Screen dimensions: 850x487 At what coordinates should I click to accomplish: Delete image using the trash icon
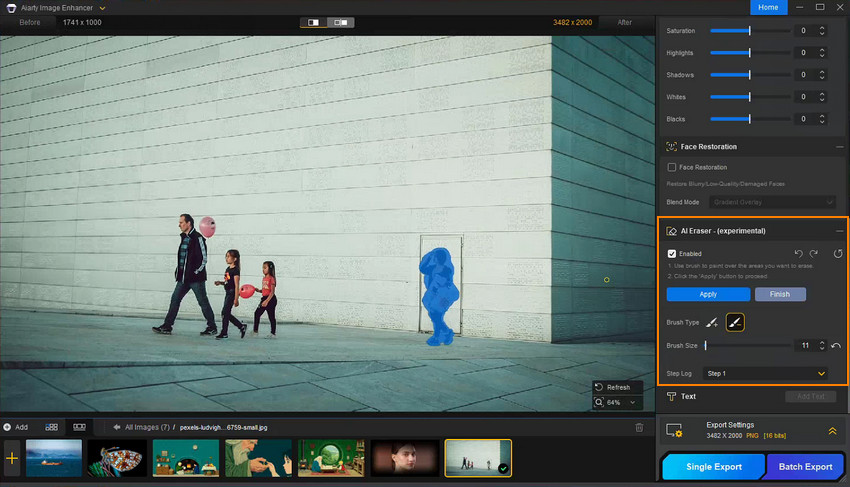[640, 427]
